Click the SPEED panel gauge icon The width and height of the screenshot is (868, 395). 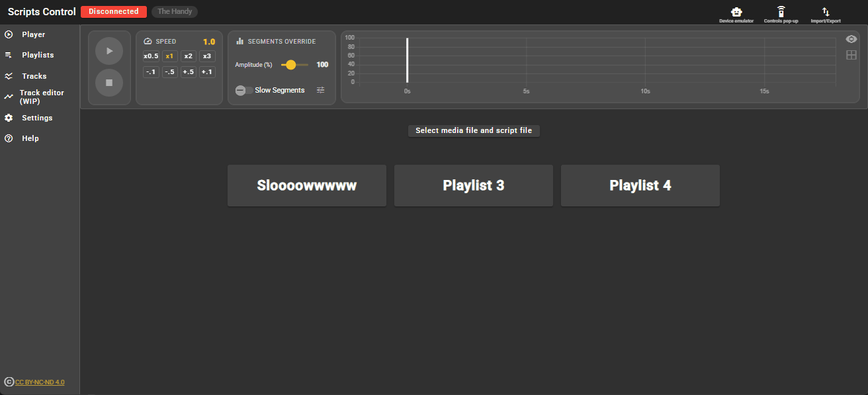click(x=148, y=42)
